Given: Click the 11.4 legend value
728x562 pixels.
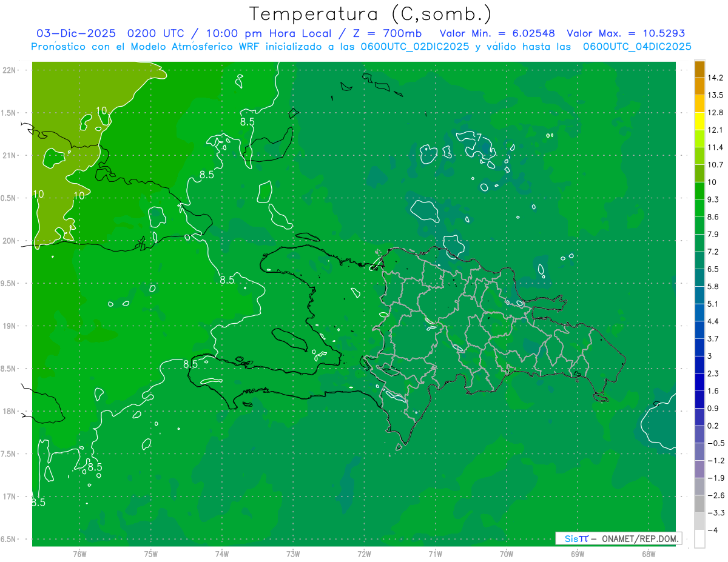Looking at the screenshot, I should point(715,147).
